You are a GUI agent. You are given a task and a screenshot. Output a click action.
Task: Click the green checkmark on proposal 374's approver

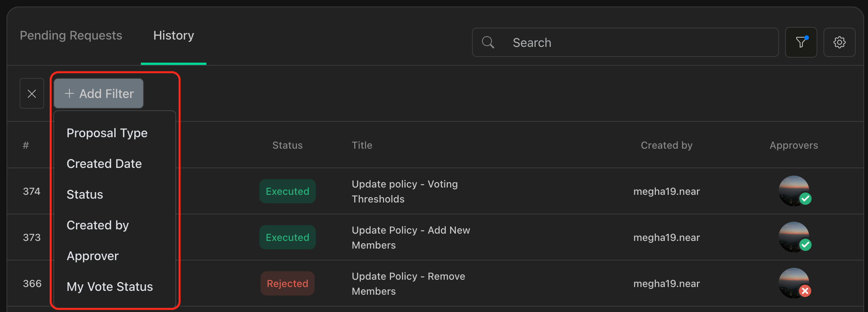[805, 199]
